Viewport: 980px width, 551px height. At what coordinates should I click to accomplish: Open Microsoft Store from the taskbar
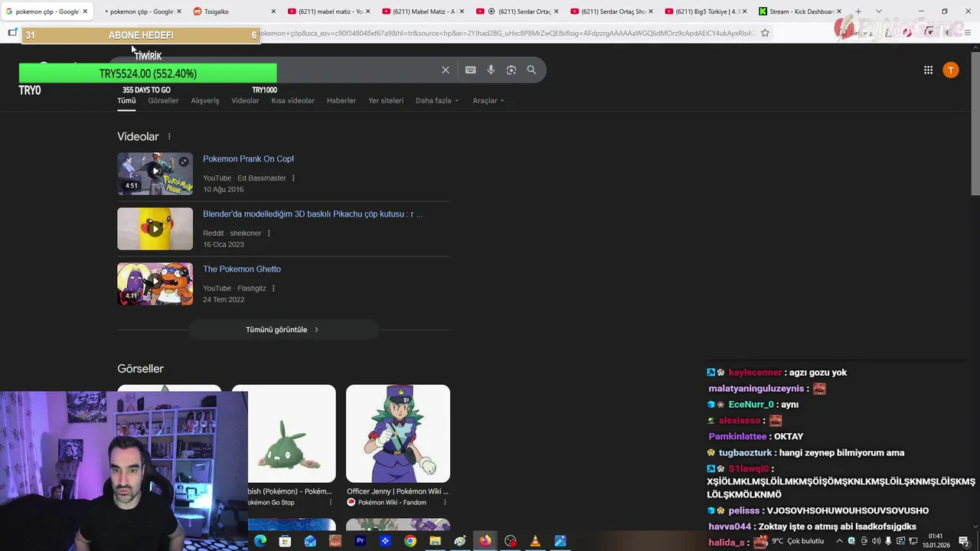pos(285,541)
